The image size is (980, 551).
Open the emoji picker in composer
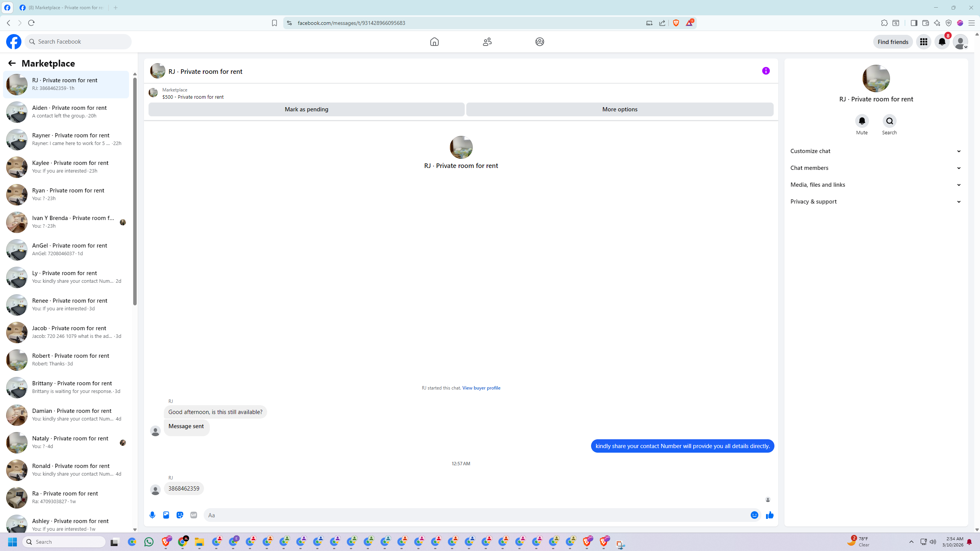pyautogui.click(x=754, y=515)
